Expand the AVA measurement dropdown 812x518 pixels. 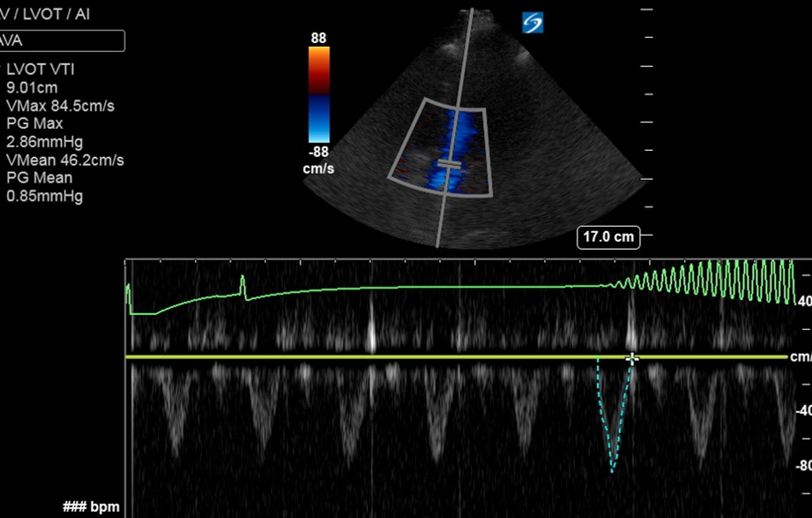tap(62, 41)
